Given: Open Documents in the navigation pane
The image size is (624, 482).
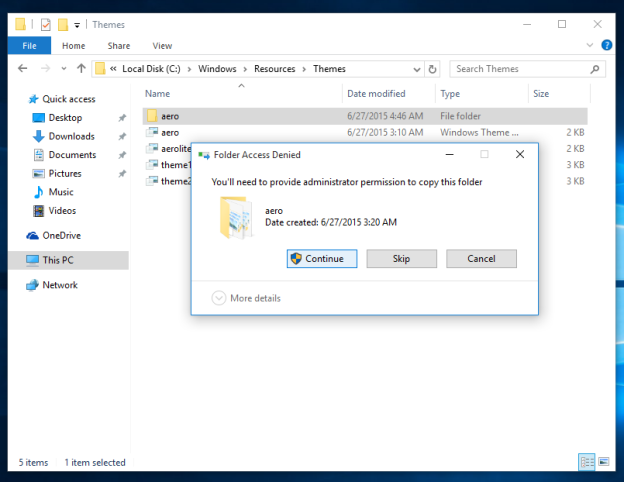Looking at the screenshot, I should point(72,155).
